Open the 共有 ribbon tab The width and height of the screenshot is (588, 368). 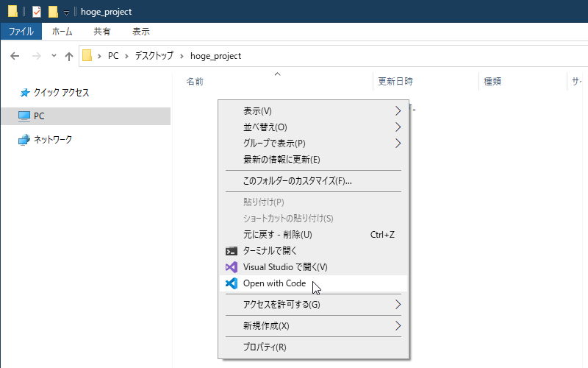[x=102, y=32]
